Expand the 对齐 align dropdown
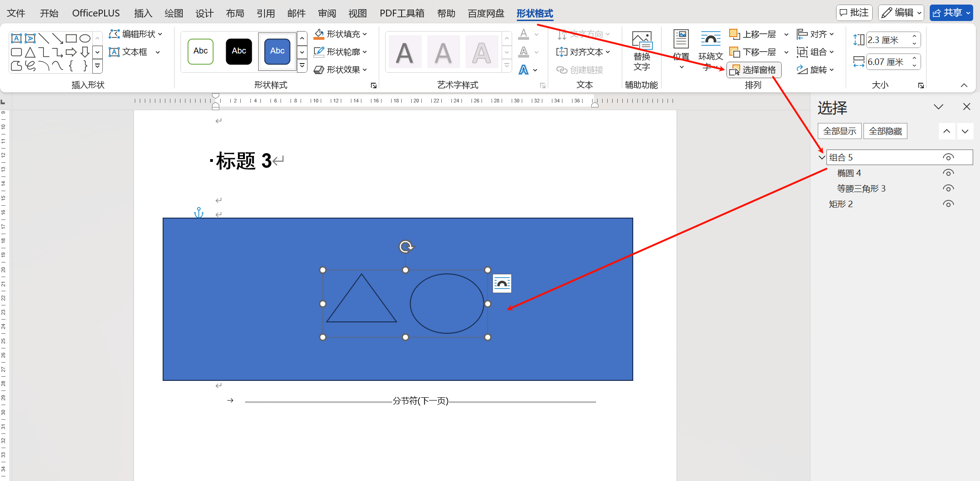Viewport: 980px width, 481px height. (832, 34)
